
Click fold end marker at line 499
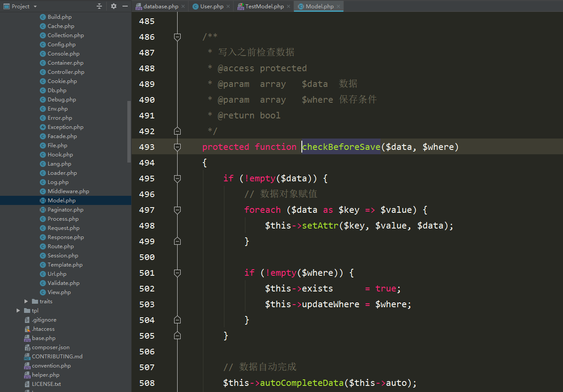(177, 241)
